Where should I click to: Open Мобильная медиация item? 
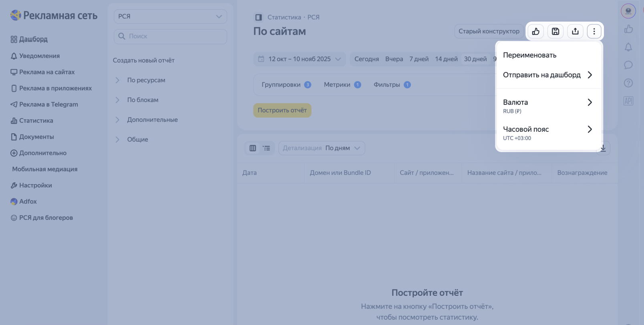click(x=45, y=169)
